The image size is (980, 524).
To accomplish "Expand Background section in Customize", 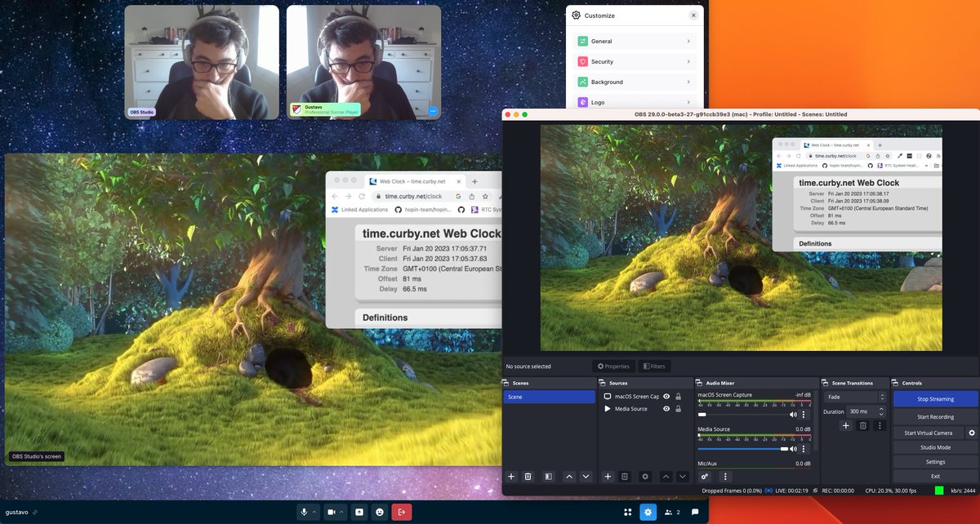I will [635, 82].
